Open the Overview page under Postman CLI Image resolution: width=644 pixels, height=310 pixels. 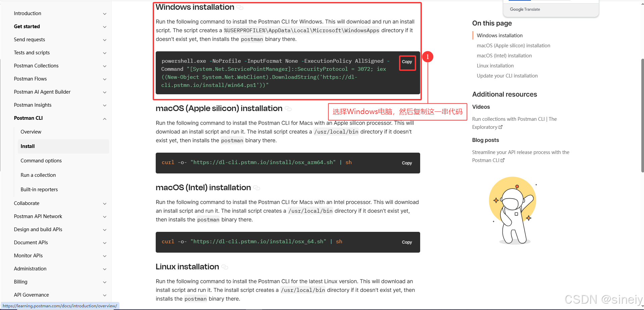click(31, 132)
